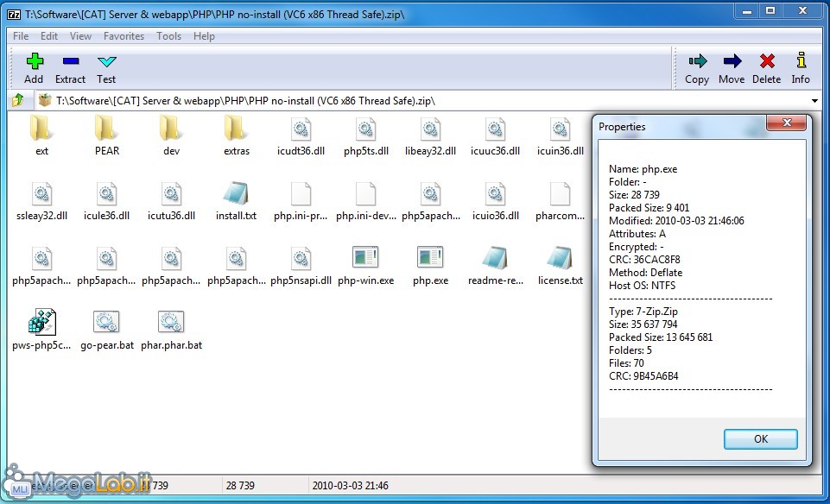Select the PEAR folder
Viewport: 830px width, 504px height.
107,136
